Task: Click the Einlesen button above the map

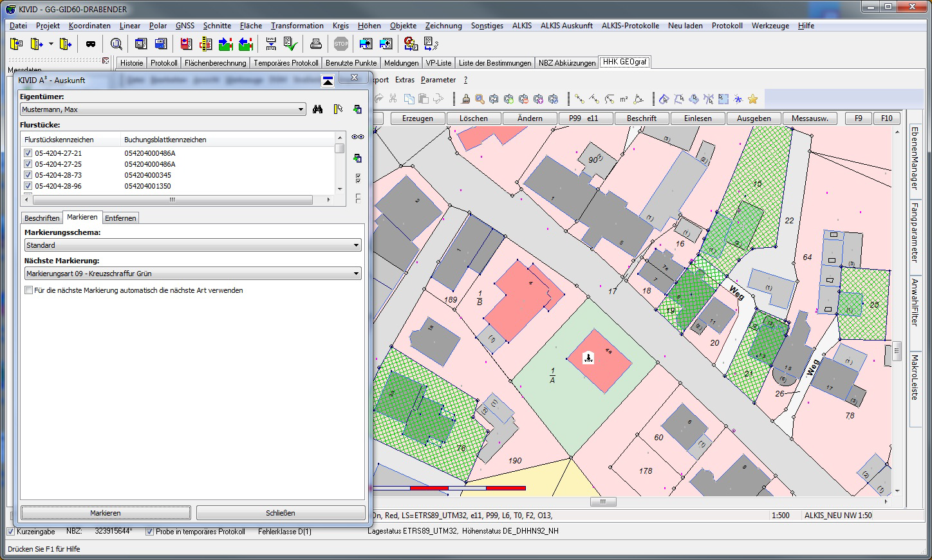Action: tap(698, 118)
